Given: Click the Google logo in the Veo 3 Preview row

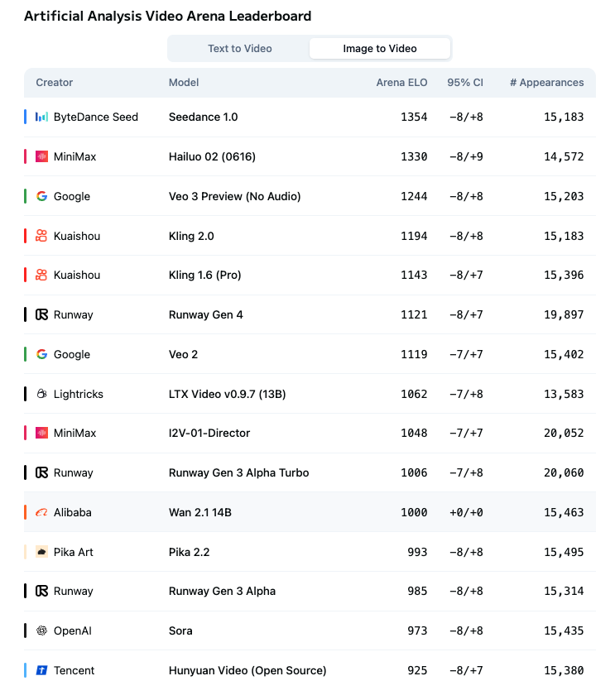Looking at the screenshot, I should point(41,196).
